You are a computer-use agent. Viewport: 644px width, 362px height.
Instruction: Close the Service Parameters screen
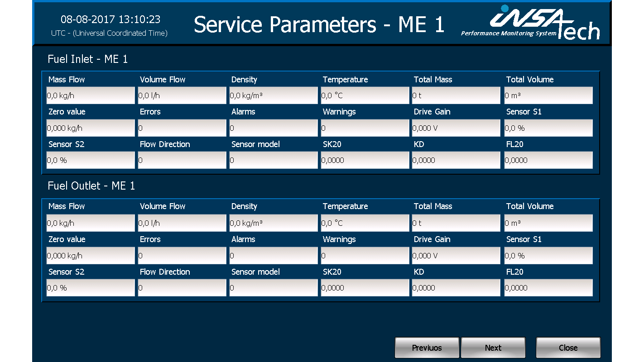[x=568, y=348]
